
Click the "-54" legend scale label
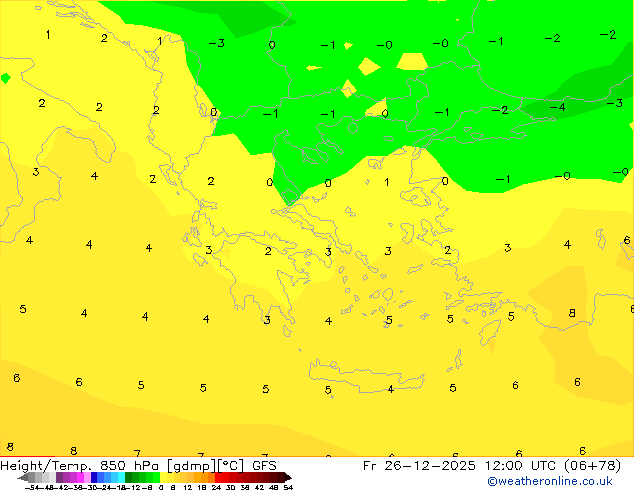pos(32,487)
